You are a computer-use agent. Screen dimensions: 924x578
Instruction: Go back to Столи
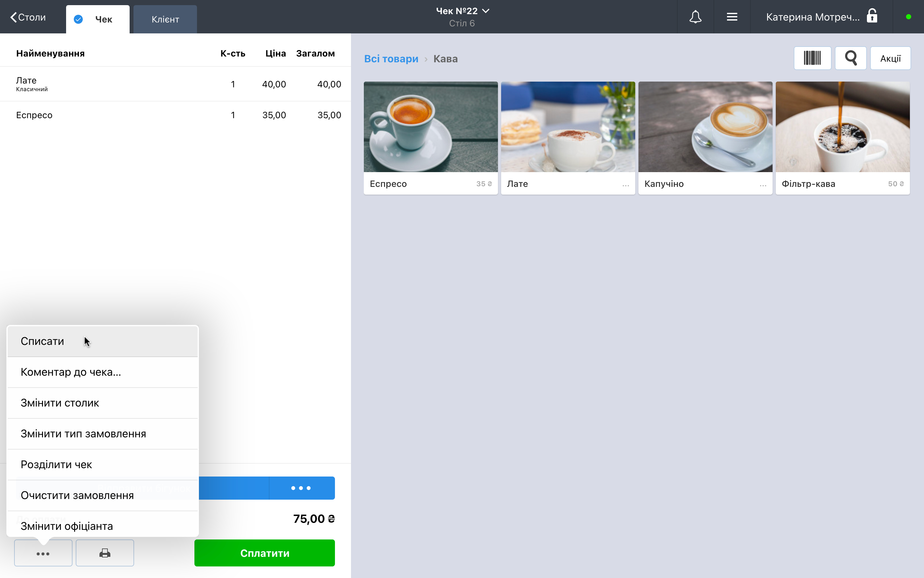coord(28,17)
